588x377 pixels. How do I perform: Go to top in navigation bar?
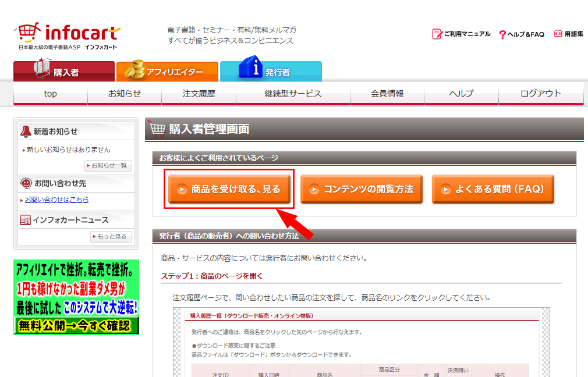[x=51, y=94]
